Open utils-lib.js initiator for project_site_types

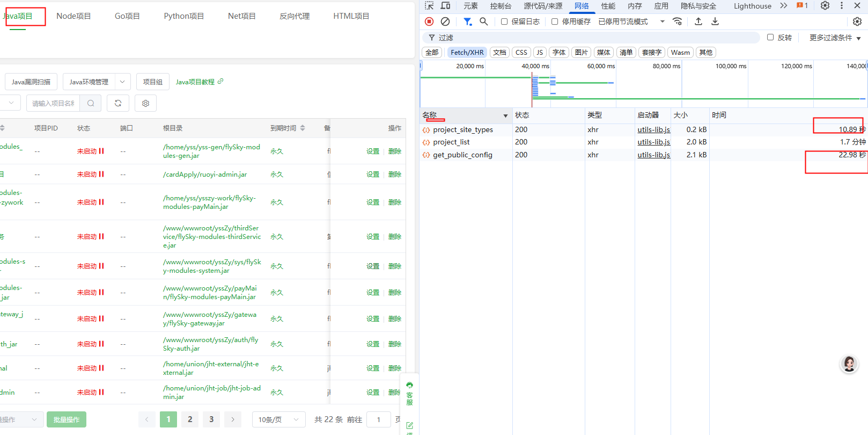click(653, 129)
